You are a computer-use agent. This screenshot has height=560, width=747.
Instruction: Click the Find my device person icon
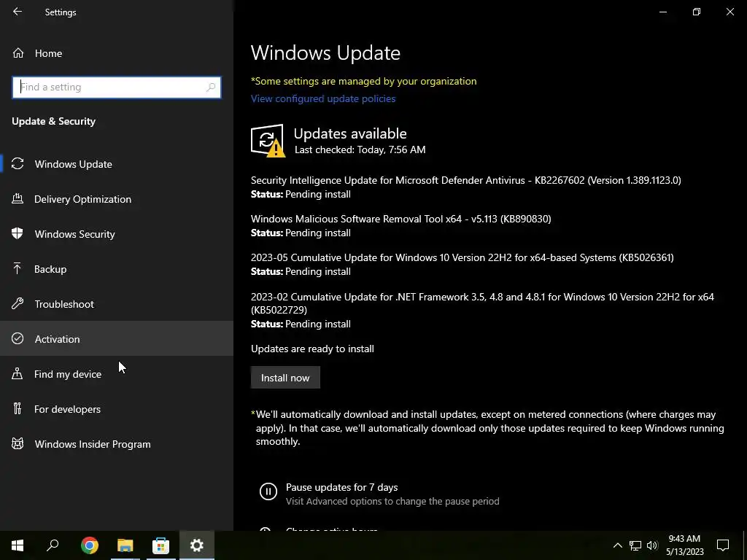(18, 373)
